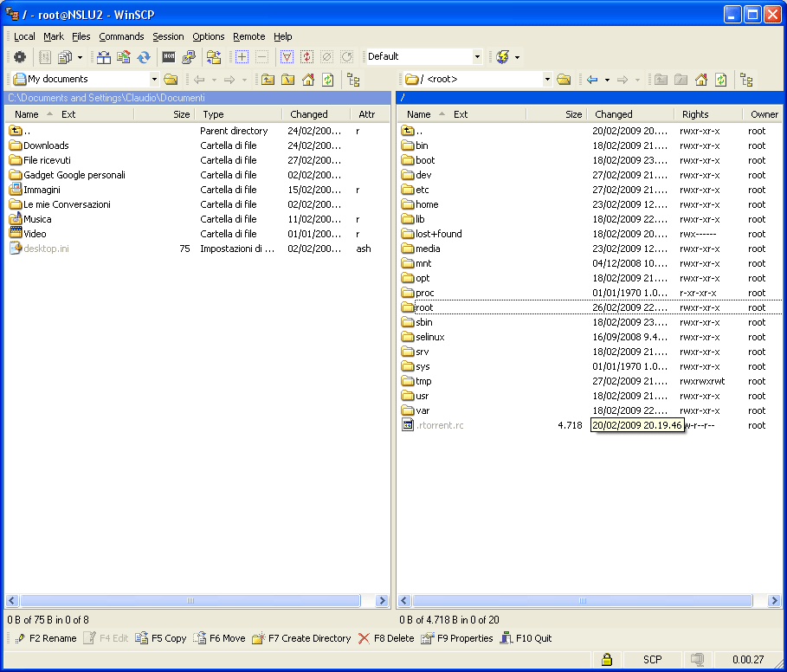Image resolution: width=787 pixels, height=672 pixels.
Task: Sort remote panel by Size column header
Action: (556, 114)
